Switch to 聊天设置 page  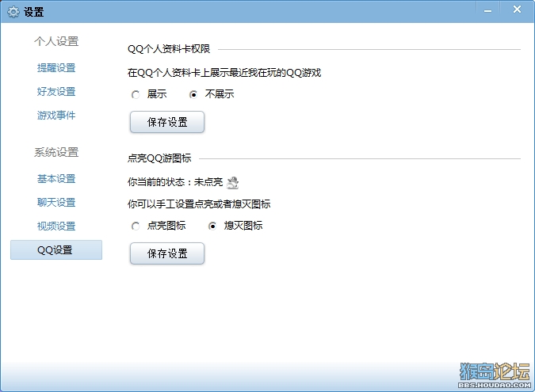[56, 203]
